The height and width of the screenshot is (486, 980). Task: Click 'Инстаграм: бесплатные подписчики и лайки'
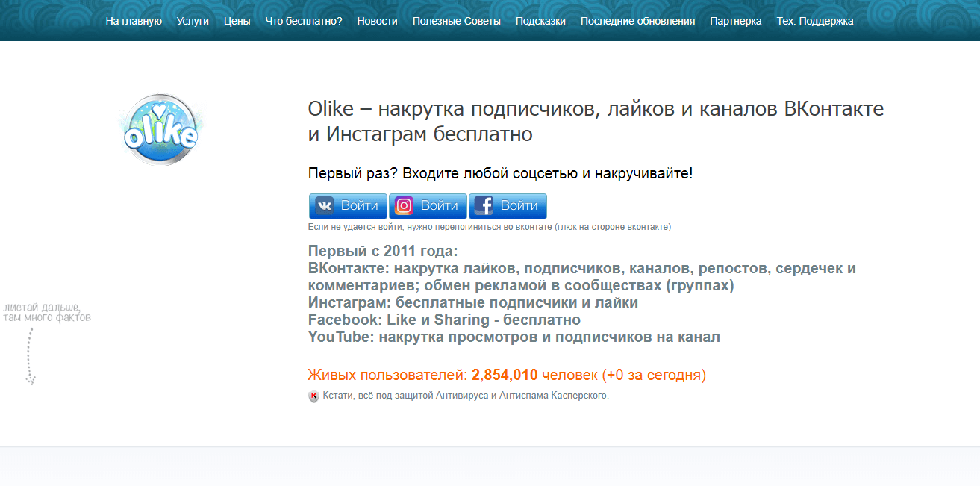[473, 302]
